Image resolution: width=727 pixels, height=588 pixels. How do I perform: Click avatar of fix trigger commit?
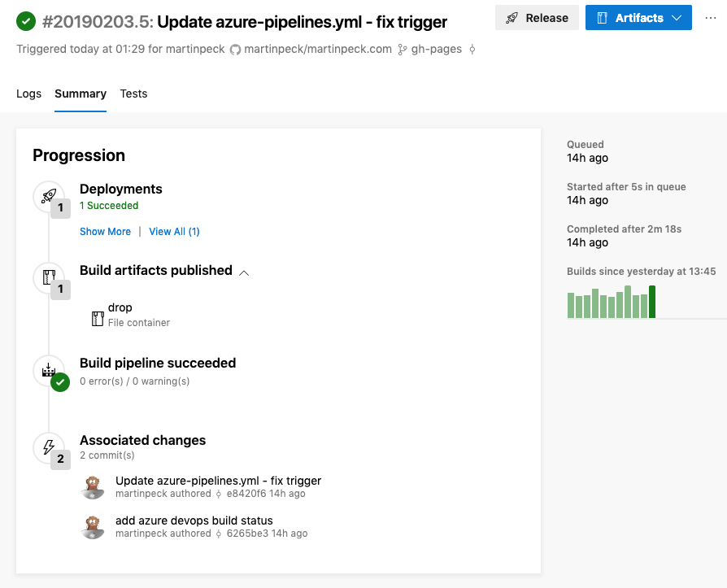(x=93, y=487)
